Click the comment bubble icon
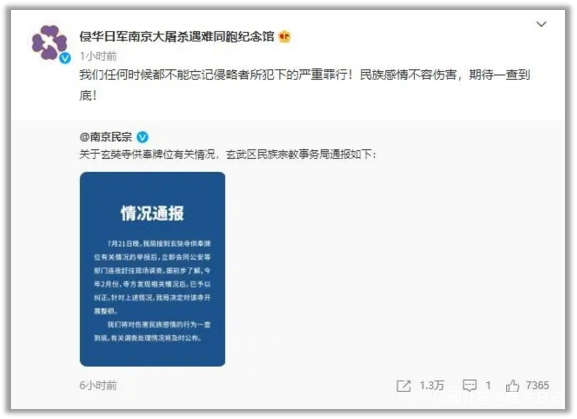 point(470,386)
